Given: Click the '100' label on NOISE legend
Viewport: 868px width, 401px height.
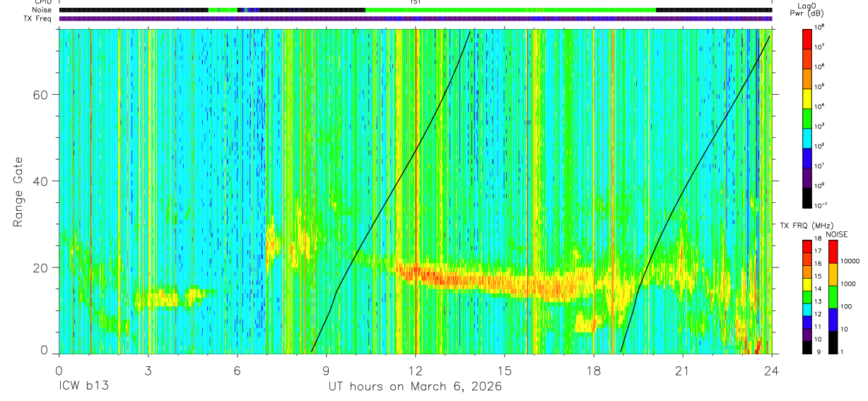Looking at the screenshot, I should 846,306.
